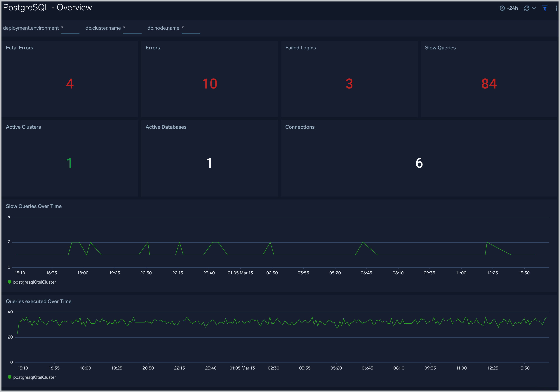Click the Active Databases panel title

[166, 127]
